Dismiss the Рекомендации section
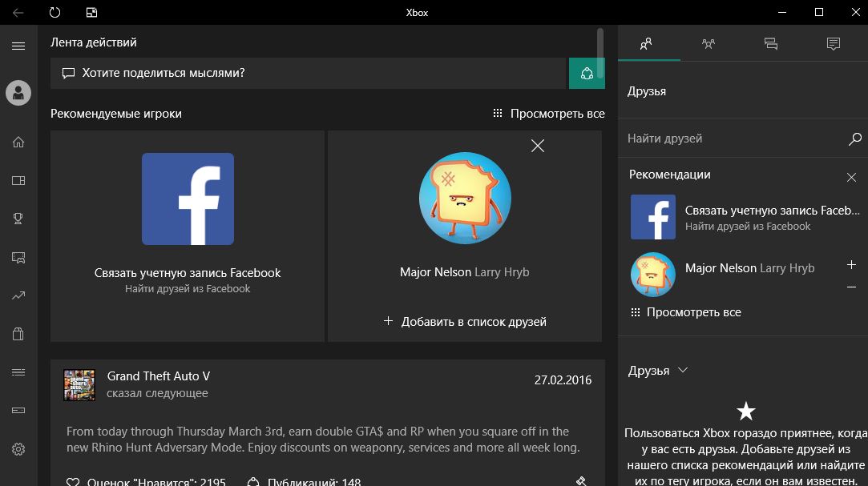The width and height of the screenshot is (868, 486). click(x=851, y=177)
